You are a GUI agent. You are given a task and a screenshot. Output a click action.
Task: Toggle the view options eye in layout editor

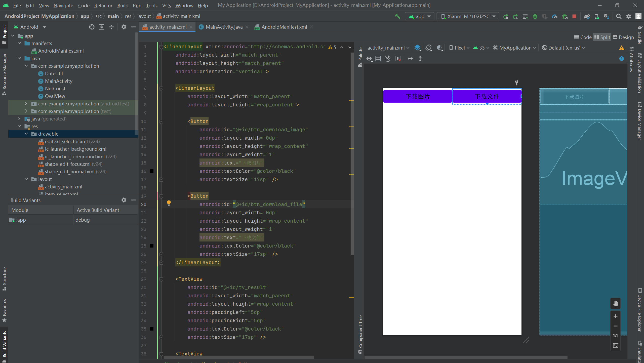pyautogui.click(x=369, y=59)
